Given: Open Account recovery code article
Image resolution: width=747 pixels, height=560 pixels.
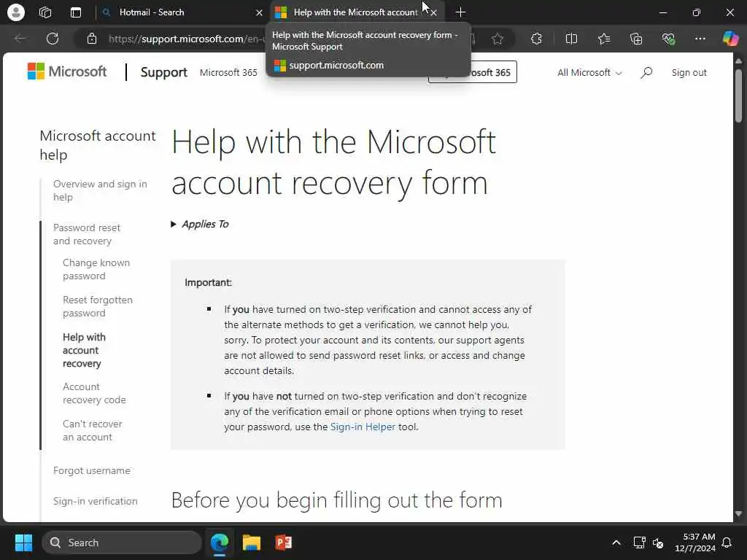Looking at the screenshot, I should pyautogui.click(x=94, y=393).
